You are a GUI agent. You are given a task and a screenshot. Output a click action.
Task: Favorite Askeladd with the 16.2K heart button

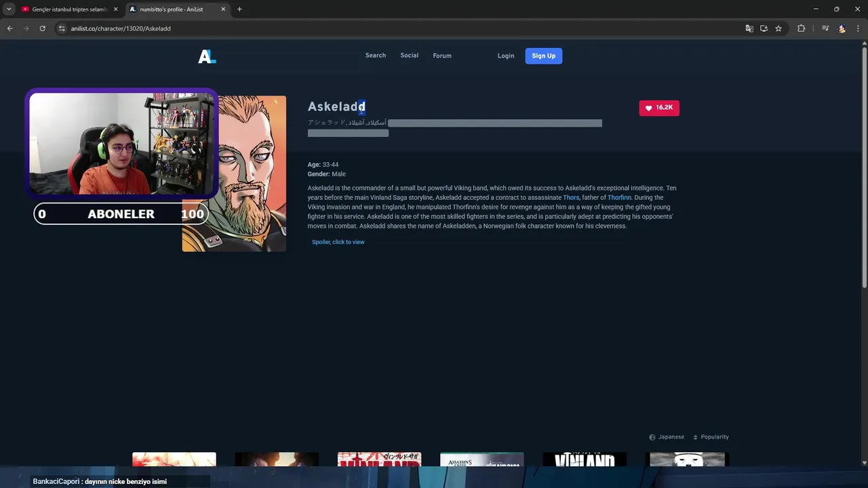[x=659, y=108]
